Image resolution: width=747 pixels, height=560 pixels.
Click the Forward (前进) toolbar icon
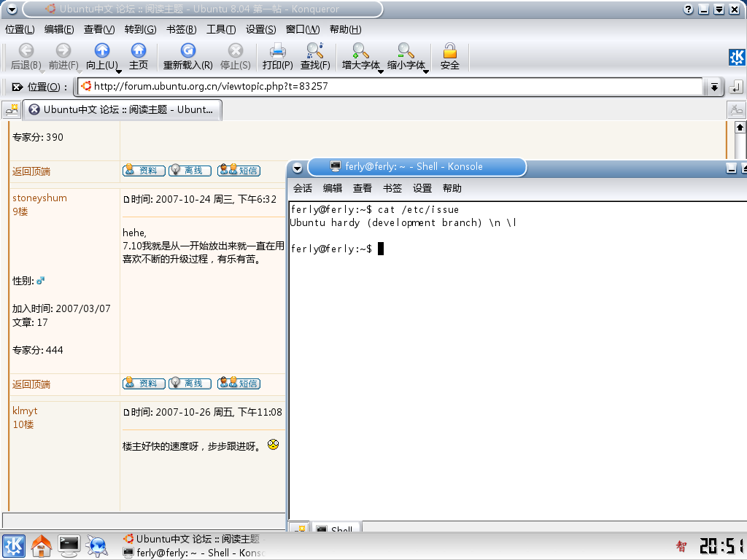63,50
